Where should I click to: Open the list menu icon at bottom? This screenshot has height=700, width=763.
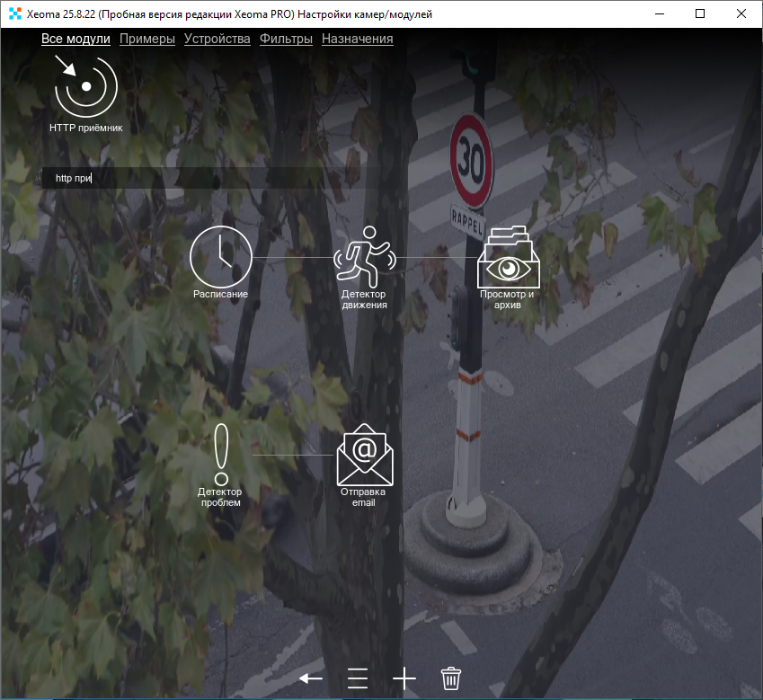[x=358, y=678]
